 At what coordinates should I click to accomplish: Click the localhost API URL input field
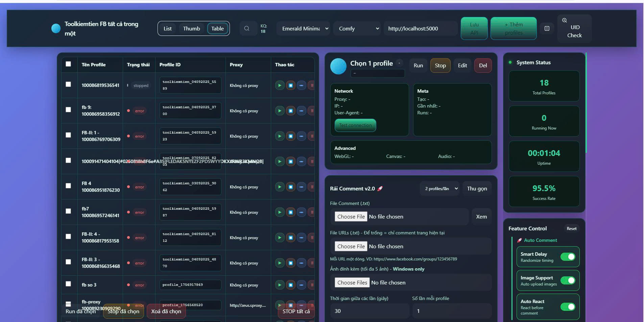(x=420, y=28)
